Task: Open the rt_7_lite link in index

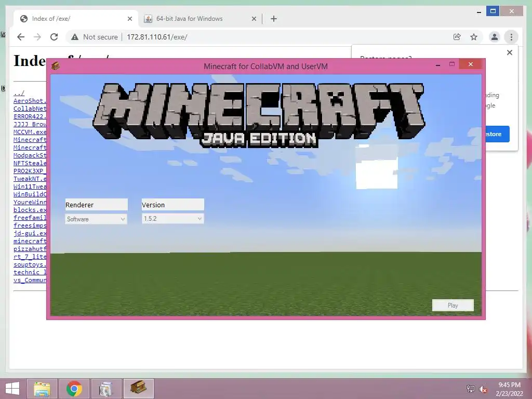Action: pos(30,257)
